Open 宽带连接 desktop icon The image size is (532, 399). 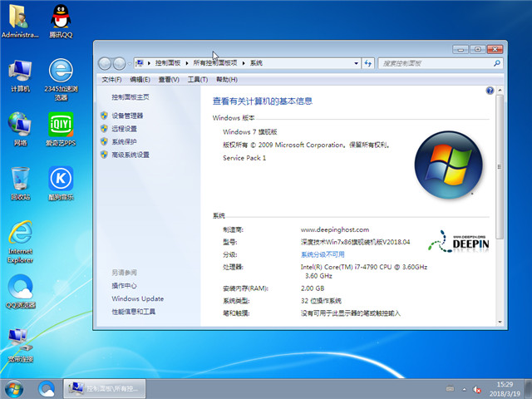tap(20, 346)
